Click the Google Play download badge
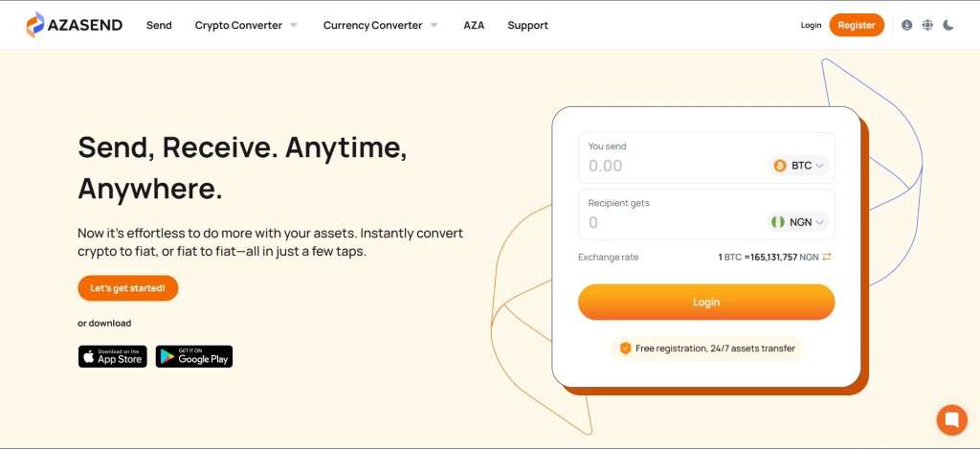This screenshot has width=980, height=449. (194, 356)
